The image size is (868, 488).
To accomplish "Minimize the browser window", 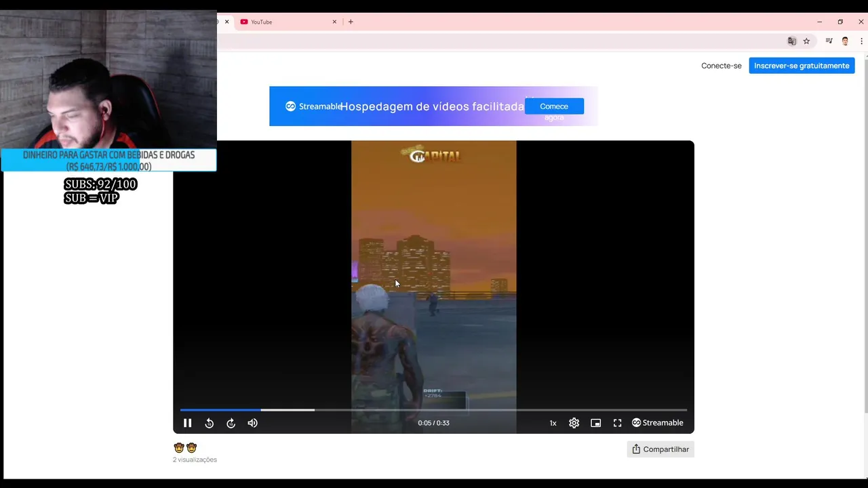I will tap(819, 22).
